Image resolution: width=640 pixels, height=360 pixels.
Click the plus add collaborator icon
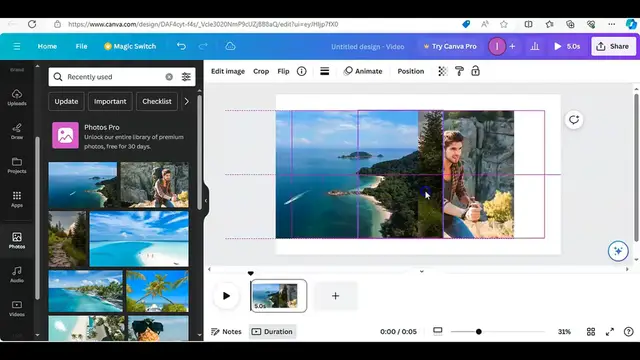512,47
